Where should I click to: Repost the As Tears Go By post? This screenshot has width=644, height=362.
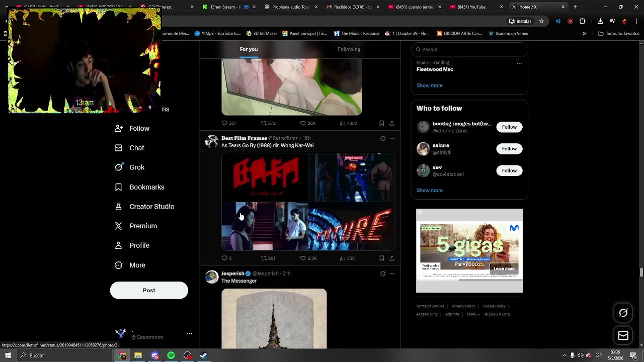[x=268, y=258]
